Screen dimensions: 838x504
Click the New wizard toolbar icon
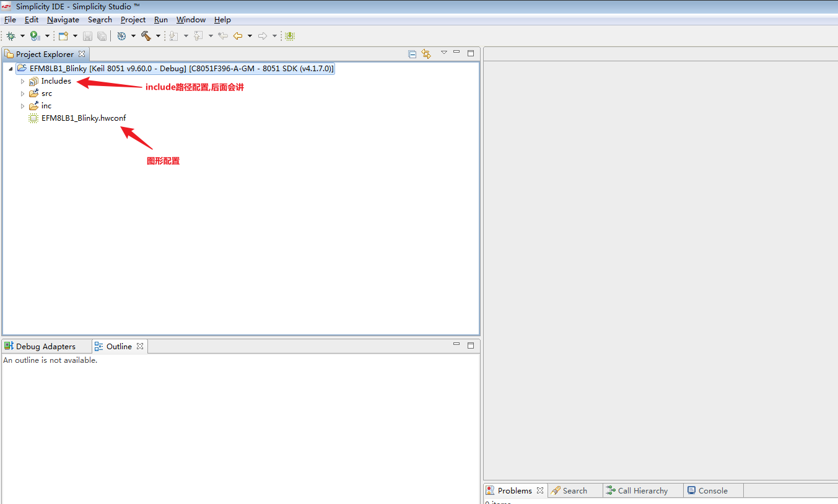pos(64,35)
